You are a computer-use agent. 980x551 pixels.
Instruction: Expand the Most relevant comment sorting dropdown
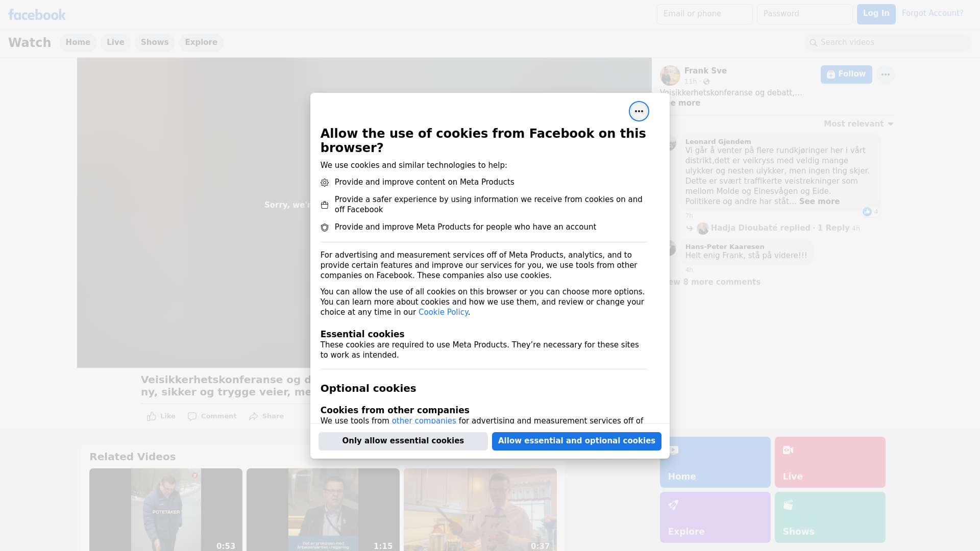pos(859,124)
